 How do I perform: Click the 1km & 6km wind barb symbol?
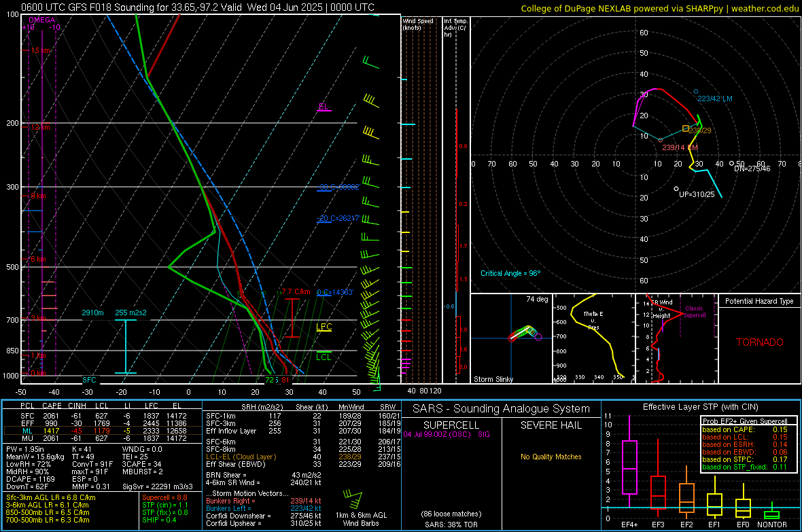tap(353, 499)
